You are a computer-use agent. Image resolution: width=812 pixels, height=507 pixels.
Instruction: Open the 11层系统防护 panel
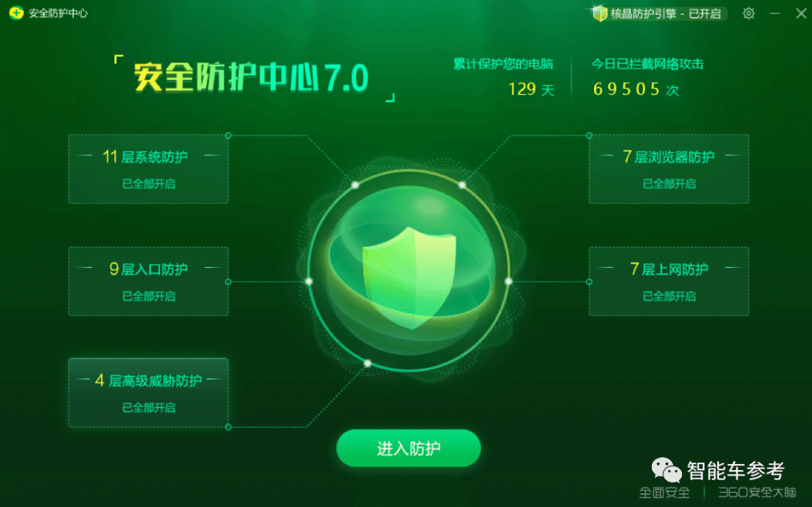point(148,168)
